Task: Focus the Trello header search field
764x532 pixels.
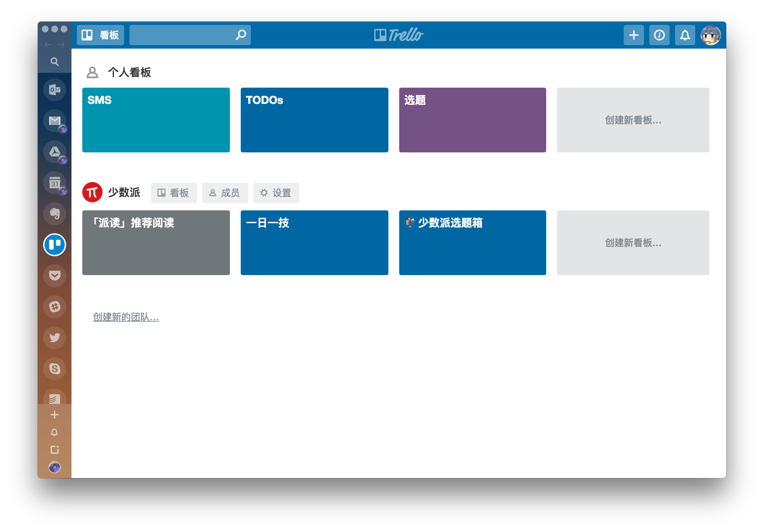Action: click(x=190, y=35)
